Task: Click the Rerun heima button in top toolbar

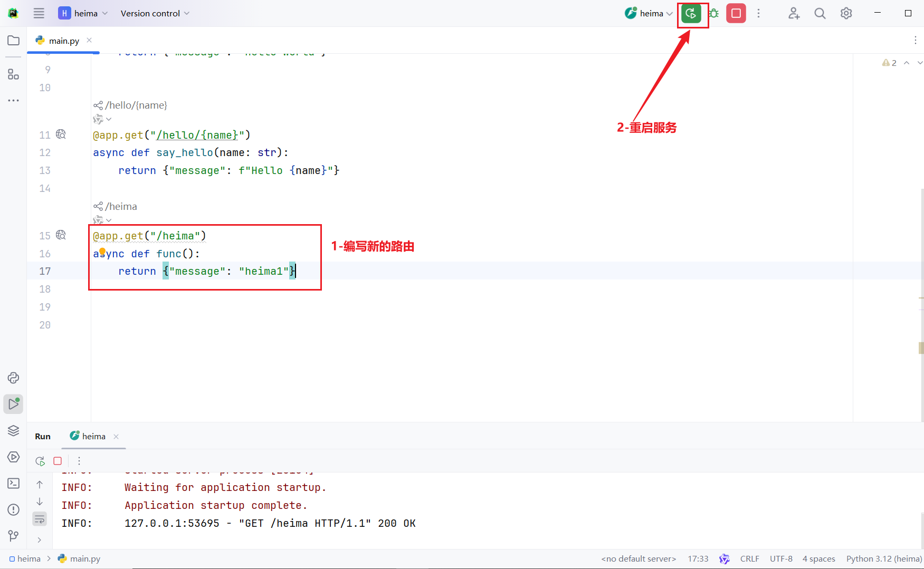Action: [x=691, y=14]
